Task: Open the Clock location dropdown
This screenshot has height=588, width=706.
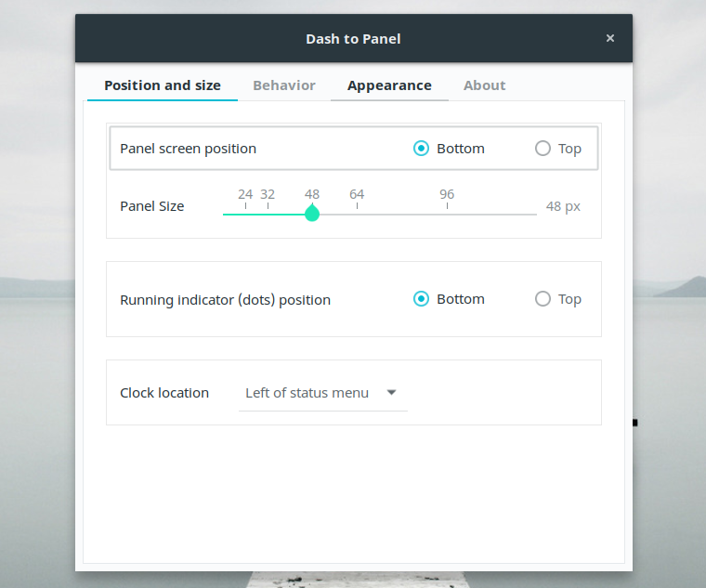Action: pos(321,393)
